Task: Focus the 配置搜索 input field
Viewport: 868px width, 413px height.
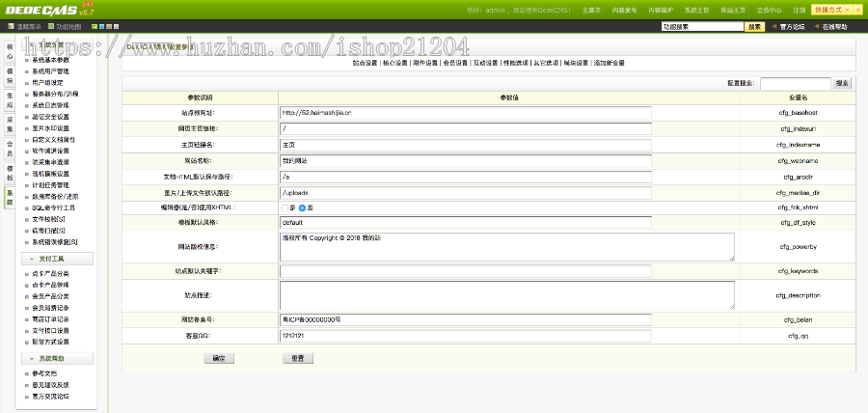Action: [x=796, y=84]
